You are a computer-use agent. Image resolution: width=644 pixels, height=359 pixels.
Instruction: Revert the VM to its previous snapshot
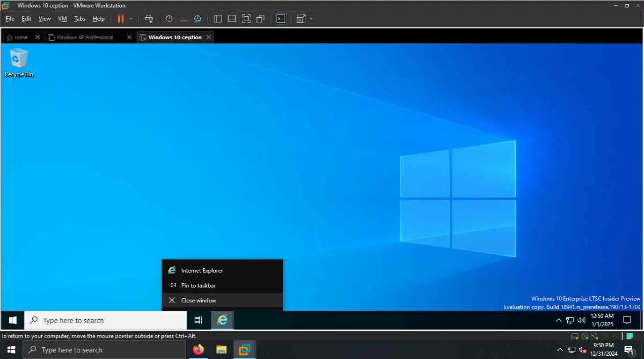pyautogui.click(x=183, y=19)
